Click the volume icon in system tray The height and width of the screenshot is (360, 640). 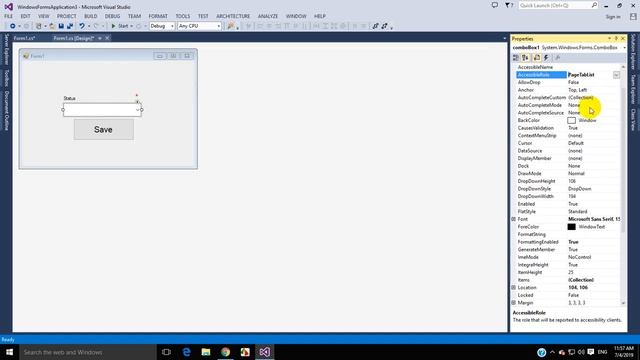click(581, 352)
